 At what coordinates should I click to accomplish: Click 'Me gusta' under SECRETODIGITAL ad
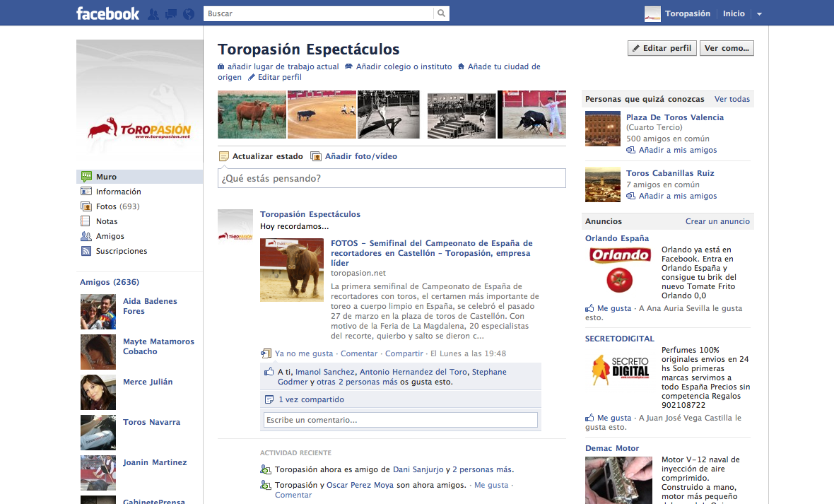click(613, 418)
